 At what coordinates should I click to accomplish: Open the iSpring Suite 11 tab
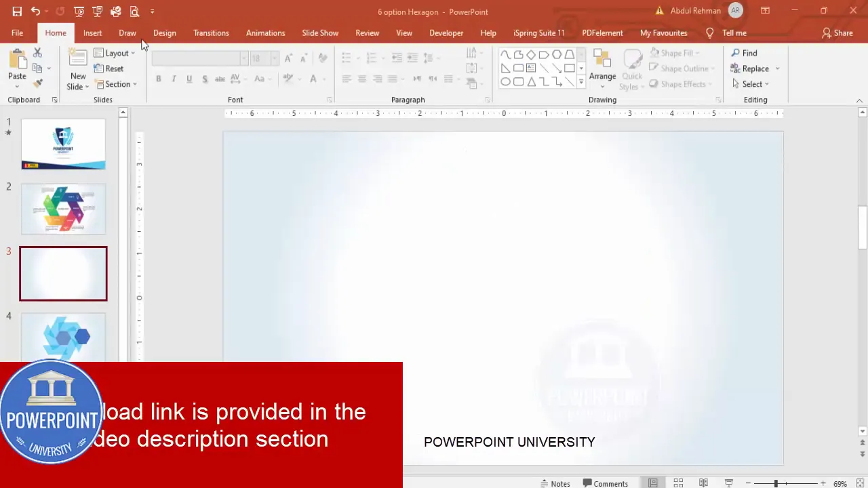pyautogui.click(x=539, y=33)
